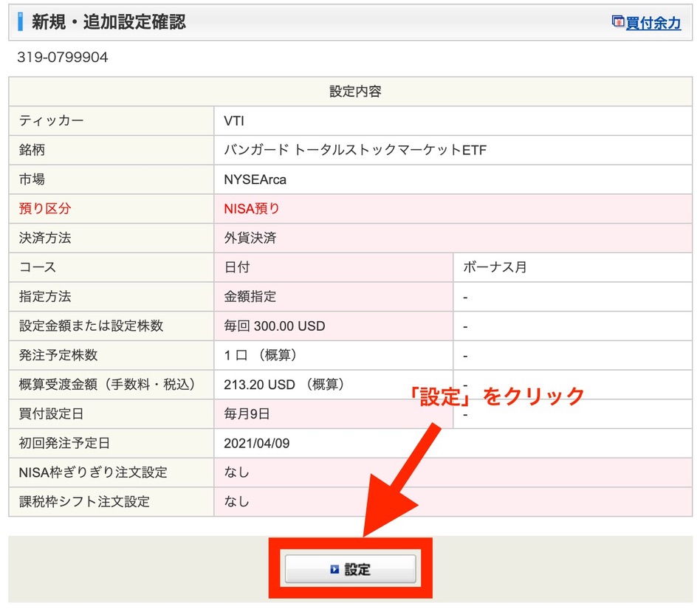The width and height of the screenshot is (700, 612).
Task: Select the 213.20 USD (概算) value
Action: point(284,385)
